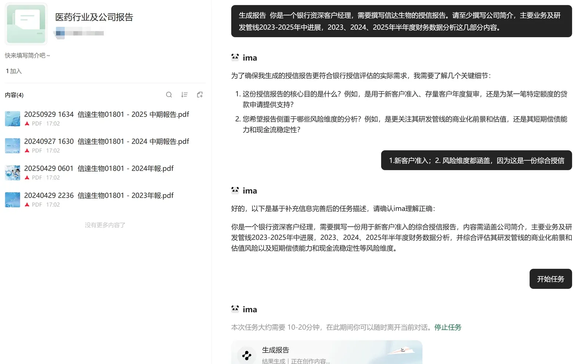Click 快来填写简介吧 to add description
Viewport: 588px width, 364px height.
pyautogui.click(x=27, y=55)
